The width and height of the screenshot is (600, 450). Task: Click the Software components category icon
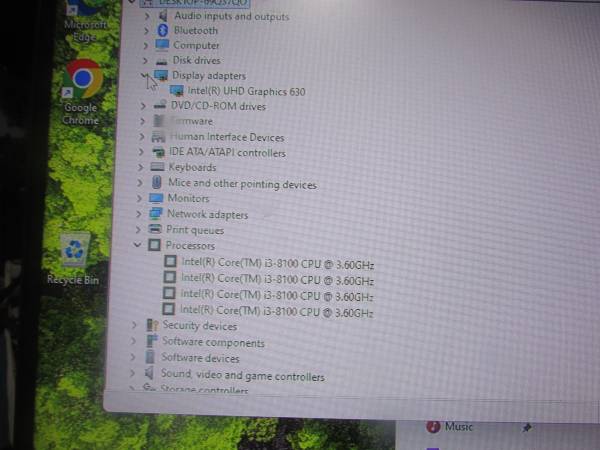click(152, 341)
